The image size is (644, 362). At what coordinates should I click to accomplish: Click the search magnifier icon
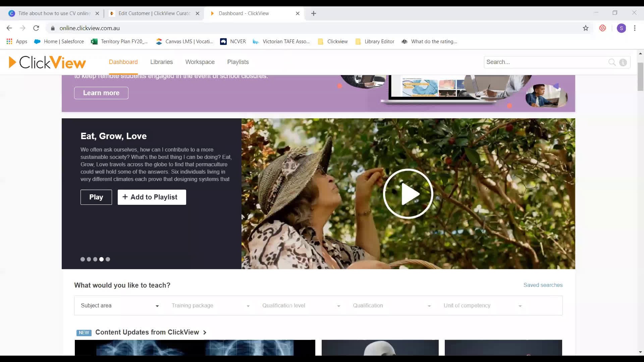(x=612, y=62)
